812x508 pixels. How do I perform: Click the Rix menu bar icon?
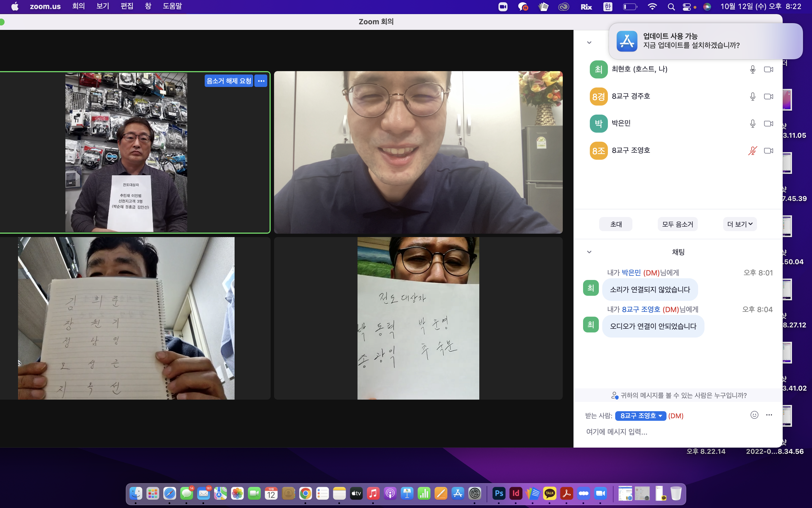click(x=586, y=7)
